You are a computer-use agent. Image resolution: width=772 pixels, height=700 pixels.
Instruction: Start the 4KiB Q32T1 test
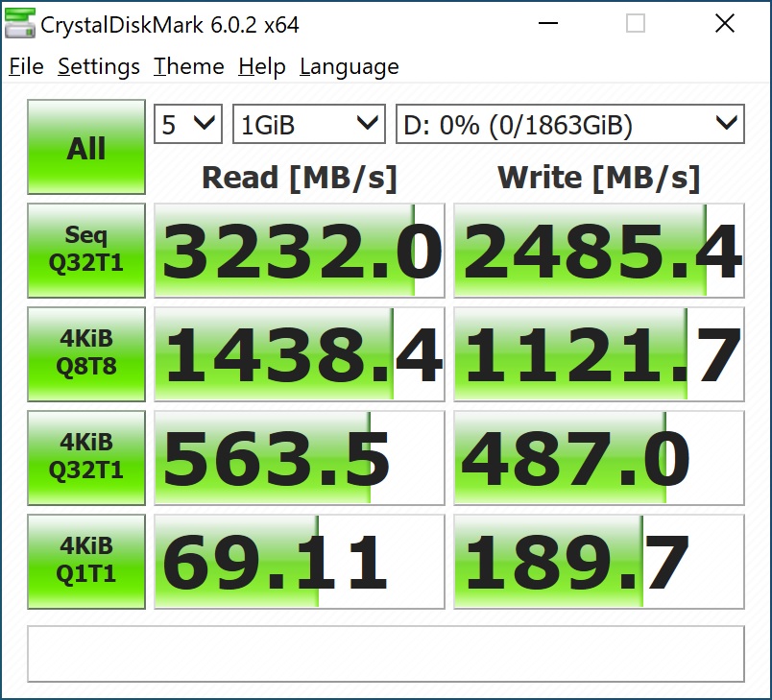tap(86, 458)
